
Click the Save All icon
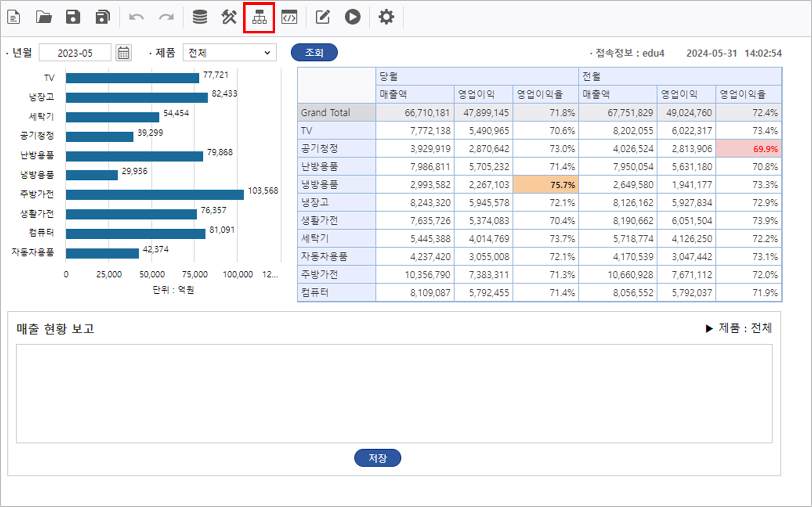click(x=102, y=17)
